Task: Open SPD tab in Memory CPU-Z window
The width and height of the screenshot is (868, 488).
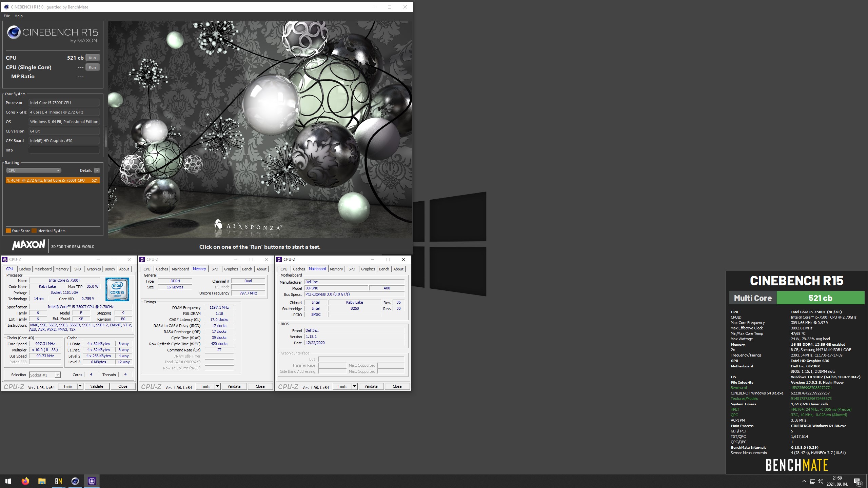Action: pos(215,269)
